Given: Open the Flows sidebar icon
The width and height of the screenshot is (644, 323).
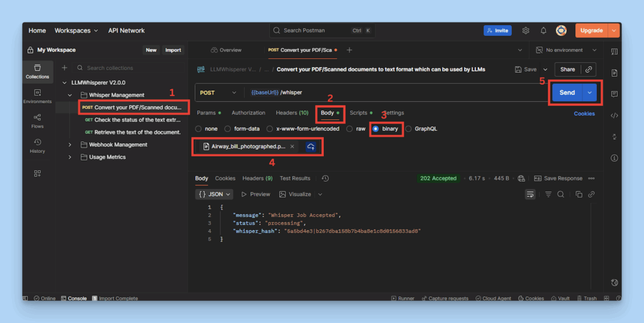Looking at the screenshot, I should [x=37, y=120].
